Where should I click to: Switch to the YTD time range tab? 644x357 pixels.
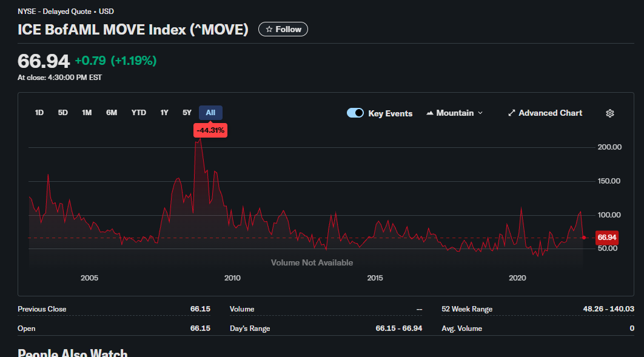click(138, 112)
